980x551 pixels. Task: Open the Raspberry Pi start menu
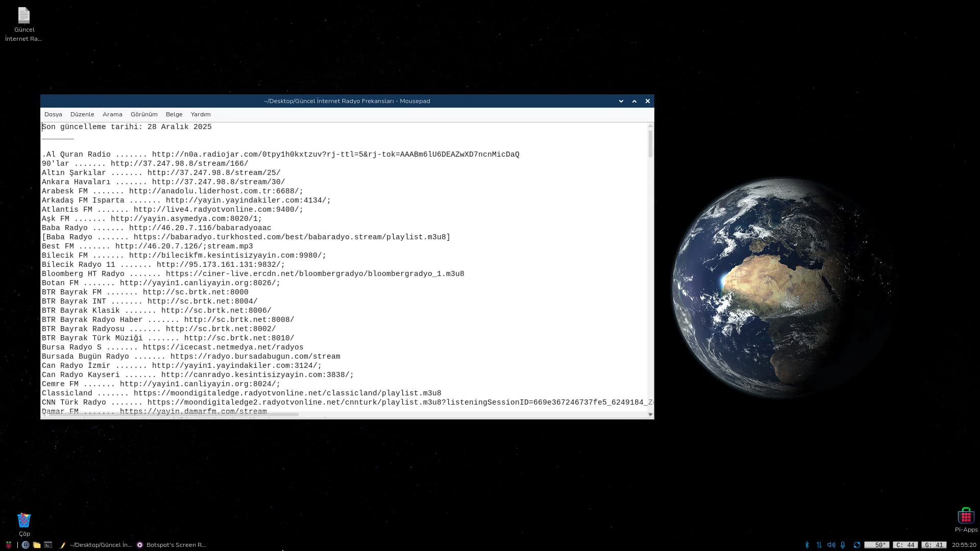click(x=9, y=545)
